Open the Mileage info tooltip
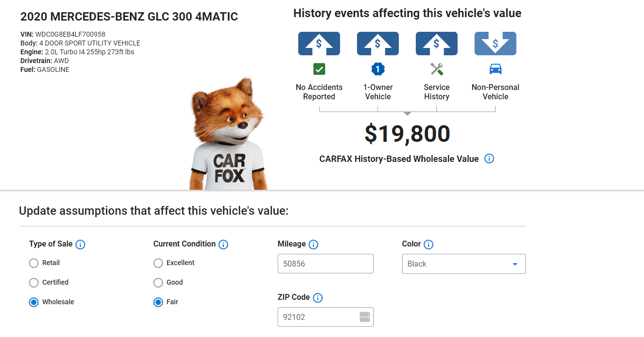The image size is (644, 337). tap(314, 244)
